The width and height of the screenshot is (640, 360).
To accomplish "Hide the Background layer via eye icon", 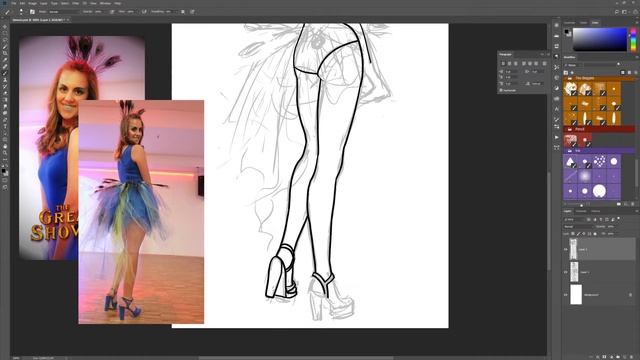I will [566, 294].
